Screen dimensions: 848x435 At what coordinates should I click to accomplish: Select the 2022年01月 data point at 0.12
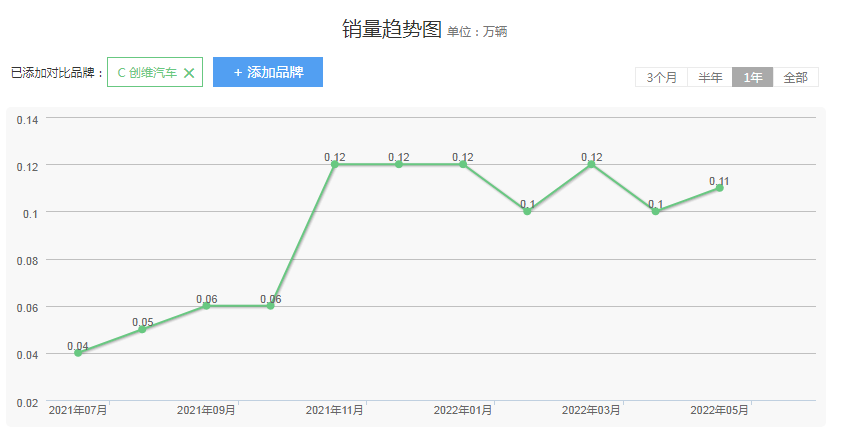[x=463, y=164]
